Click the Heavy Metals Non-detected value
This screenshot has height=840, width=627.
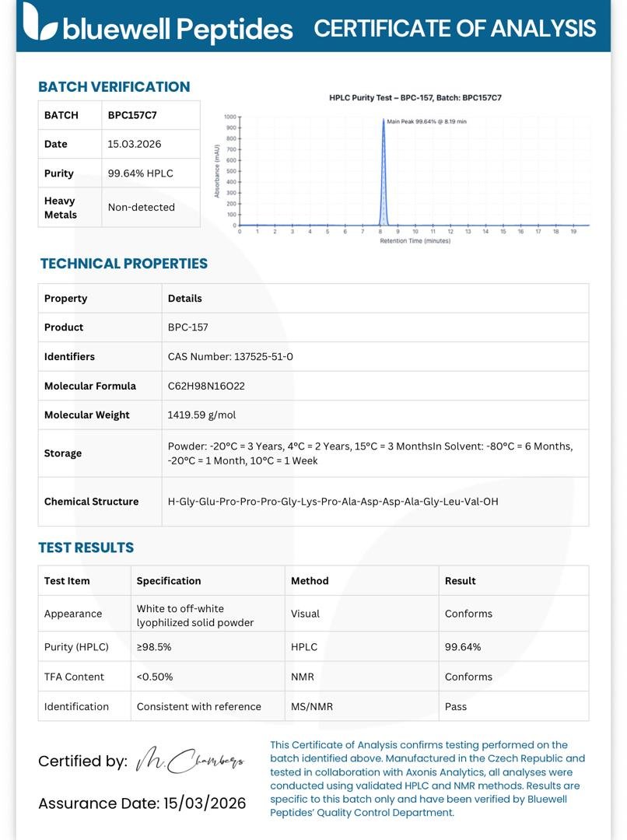(x=142, y=208)
